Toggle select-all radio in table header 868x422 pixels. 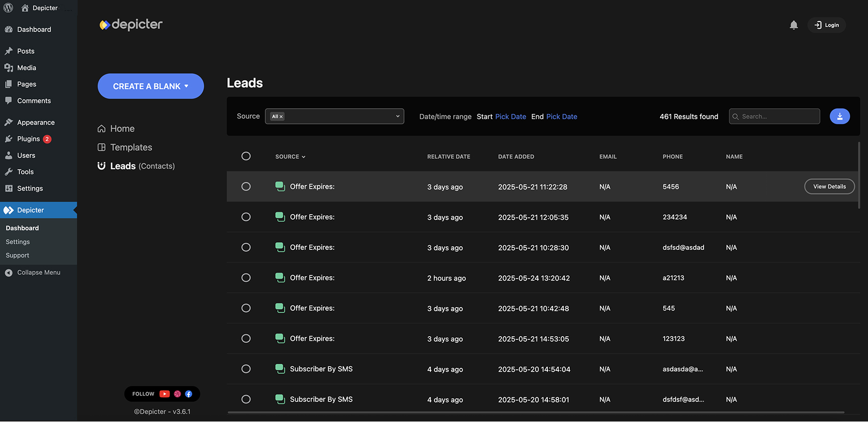[x=246, y=156]
